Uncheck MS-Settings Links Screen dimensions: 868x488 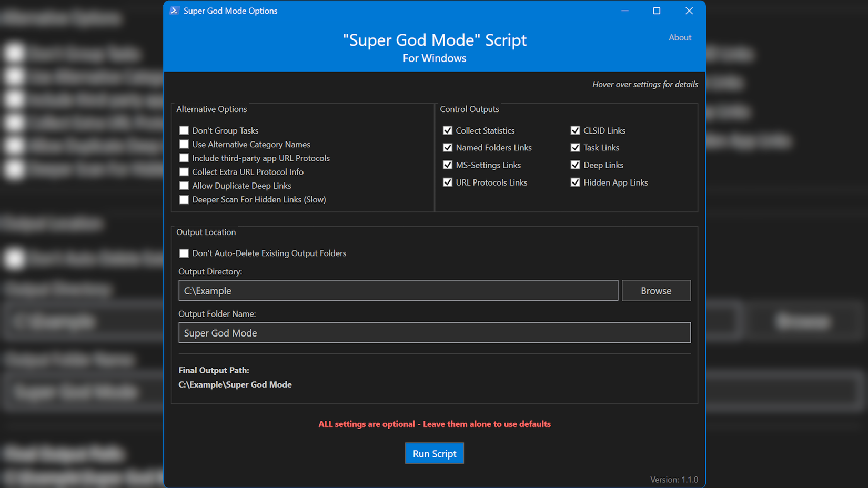point(448,165)
